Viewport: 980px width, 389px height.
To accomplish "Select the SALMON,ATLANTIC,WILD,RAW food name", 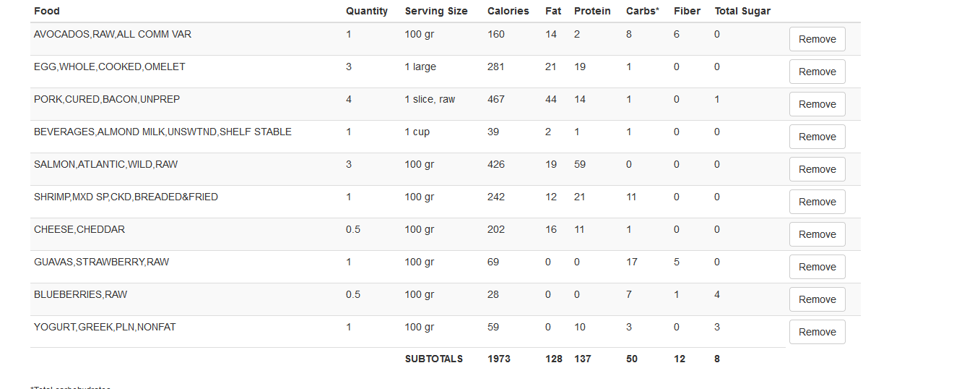I will 106,164.
